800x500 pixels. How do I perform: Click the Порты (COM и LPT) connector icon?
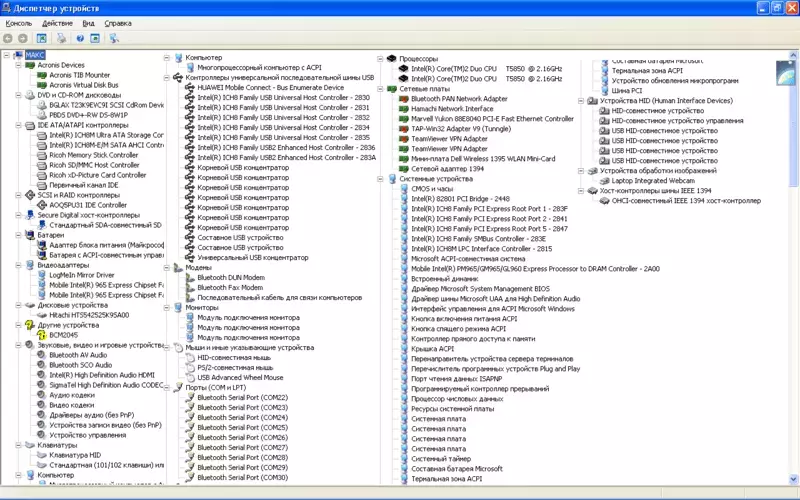(178, 388)
